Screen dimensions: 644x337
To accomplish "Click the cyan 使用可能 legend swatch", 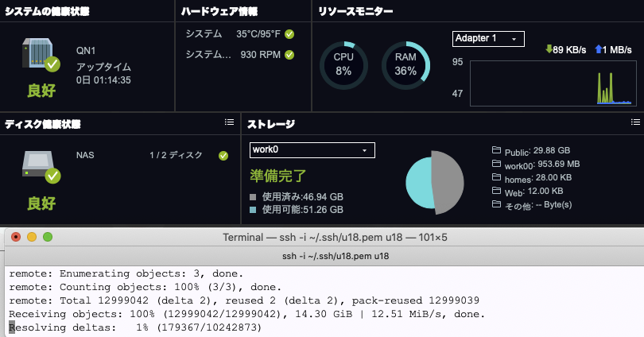I will (x=254, y=210).
